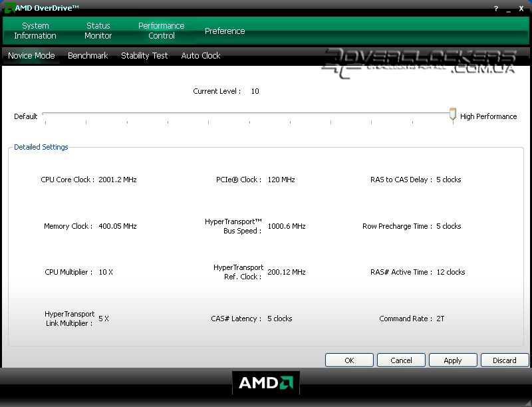Click the CPU Core Clock value 2001.2 MHz

tap(118, 180)
